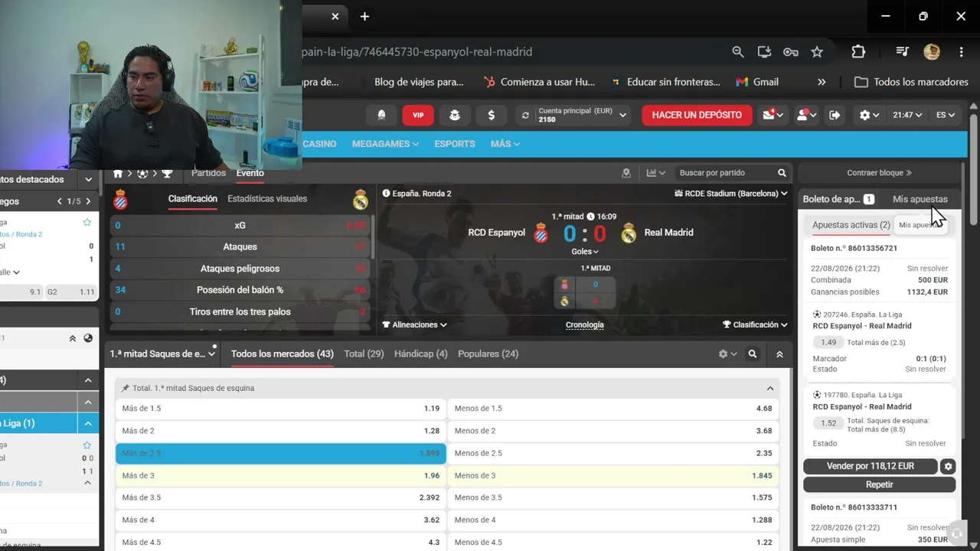Open browser media controls icon

tap(903, 52)
